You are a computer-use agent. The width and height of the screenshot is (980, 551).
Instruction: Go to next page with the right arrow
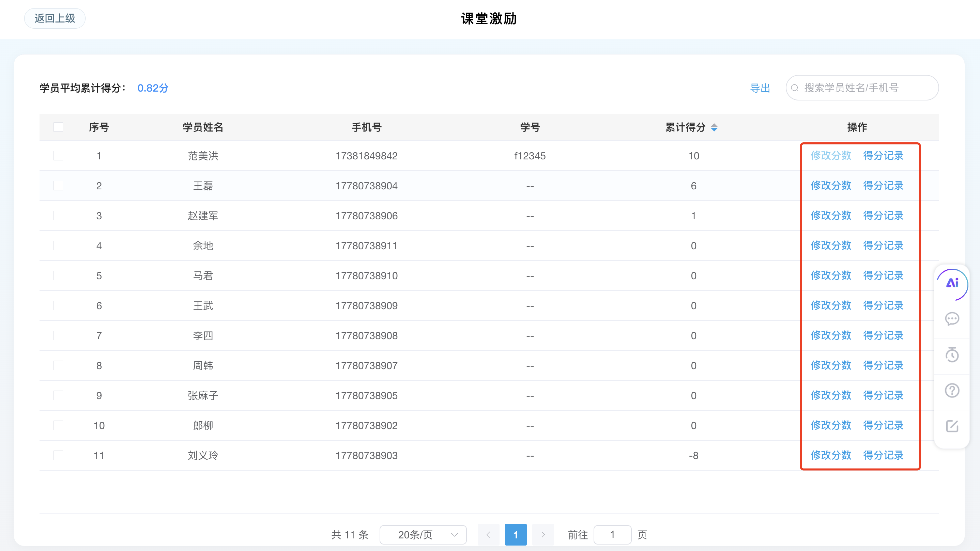point(543,534)
